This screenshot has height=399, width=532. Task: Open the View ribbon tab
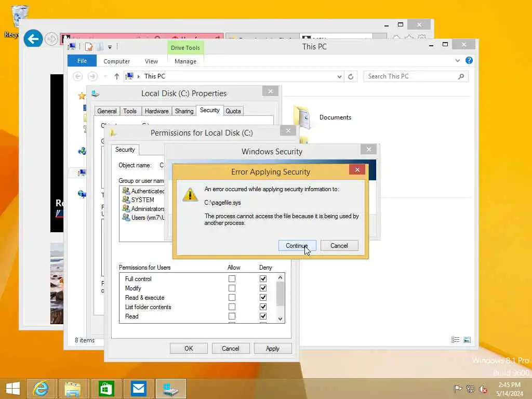pos(151,61)
